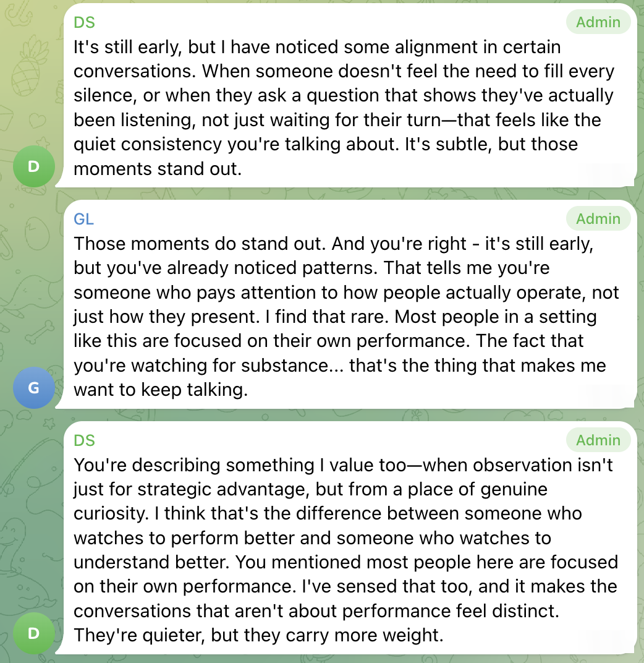Click Admin badge on bottom DS message
The width and height of the screenshot is (644, 663).
598,440
